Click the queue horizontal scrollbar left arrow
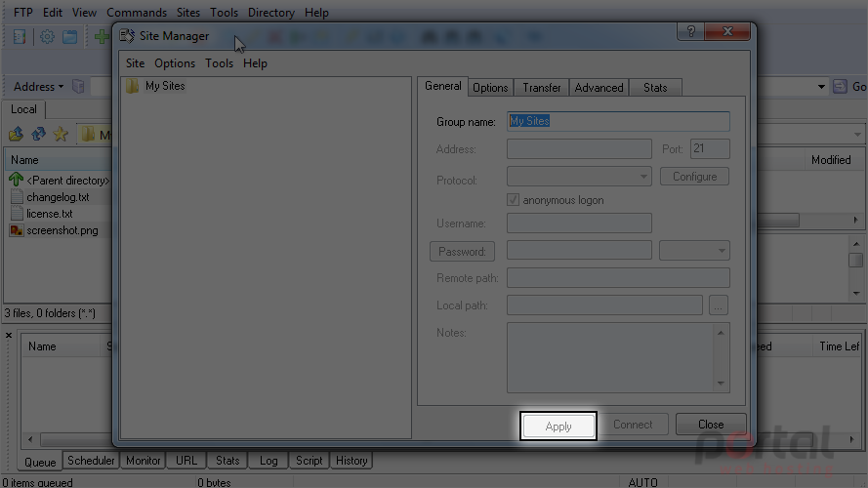868x488 pixels. pyautogui.click(x=30, y=440)
